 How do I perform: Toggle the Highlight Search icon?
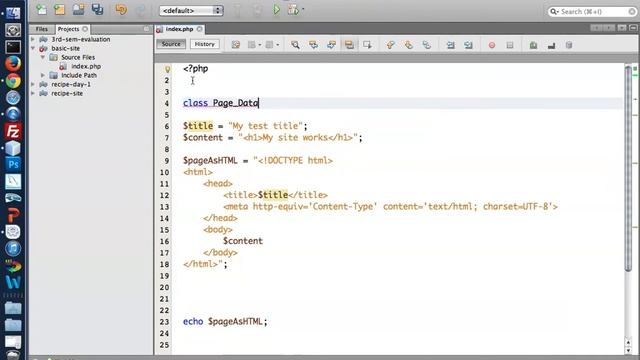pos(349,45)
